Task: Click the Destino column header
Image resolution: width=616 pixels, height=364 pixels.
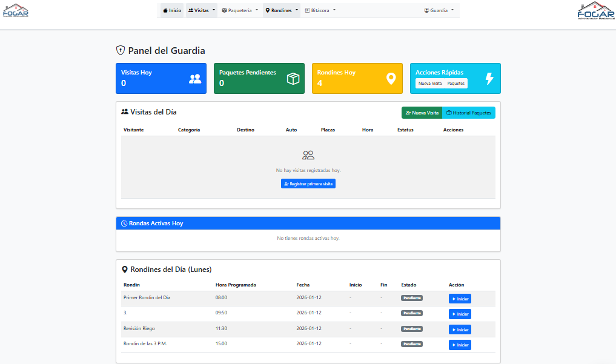Action: coord(245,130)
